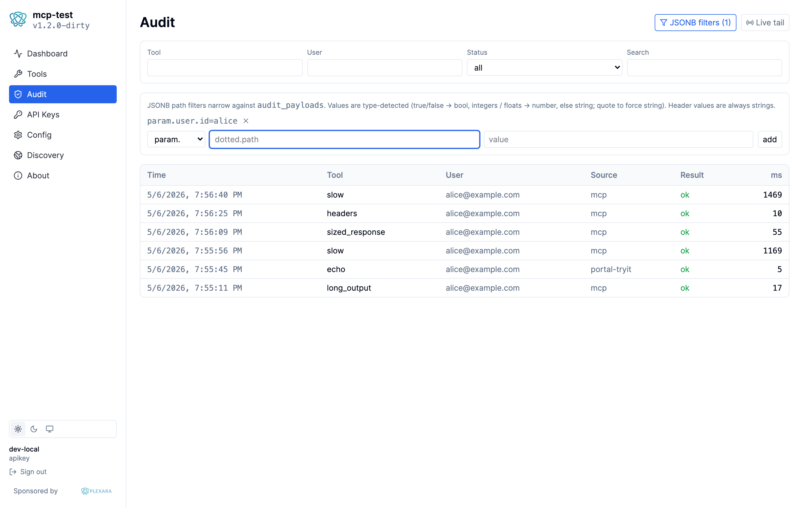Switch to dark theme moon icon

pos(34,429)
